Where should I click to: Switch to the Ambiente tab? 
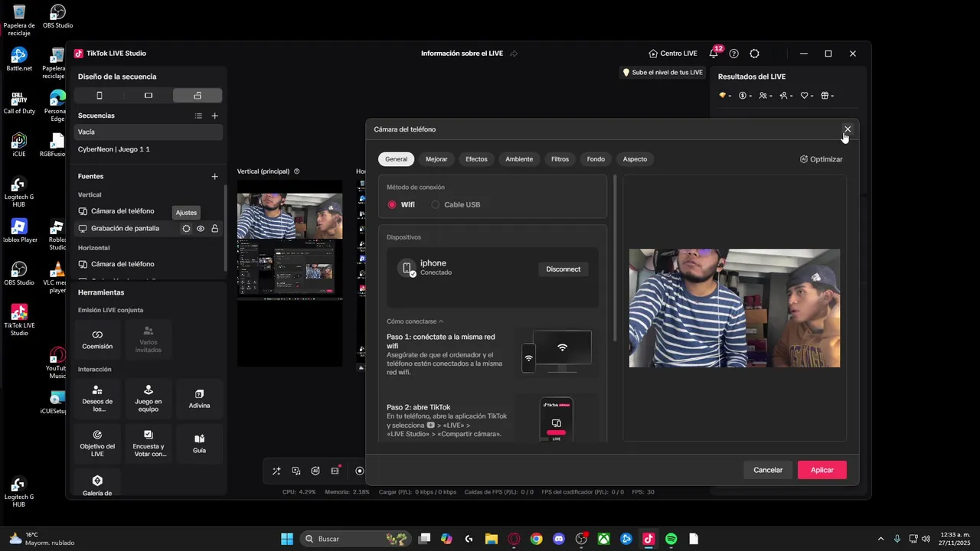(x=519, y=159)
